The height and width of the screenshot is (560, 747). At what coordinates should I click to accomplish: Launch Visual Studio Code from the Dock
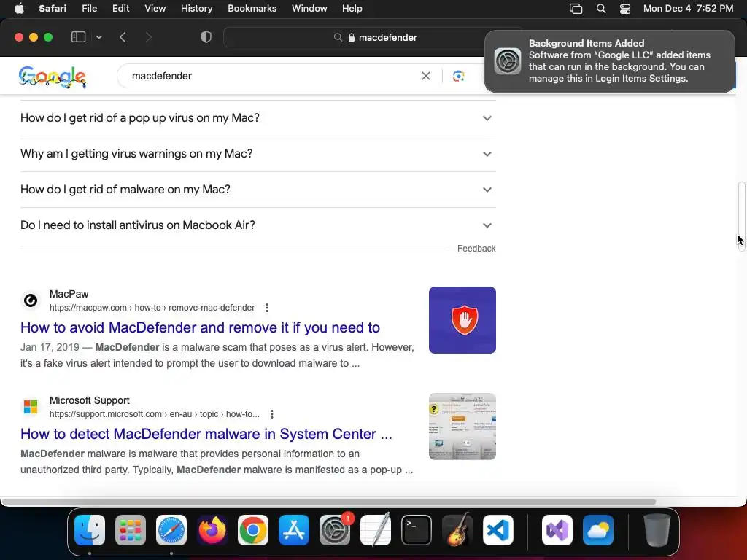point(498,530)
